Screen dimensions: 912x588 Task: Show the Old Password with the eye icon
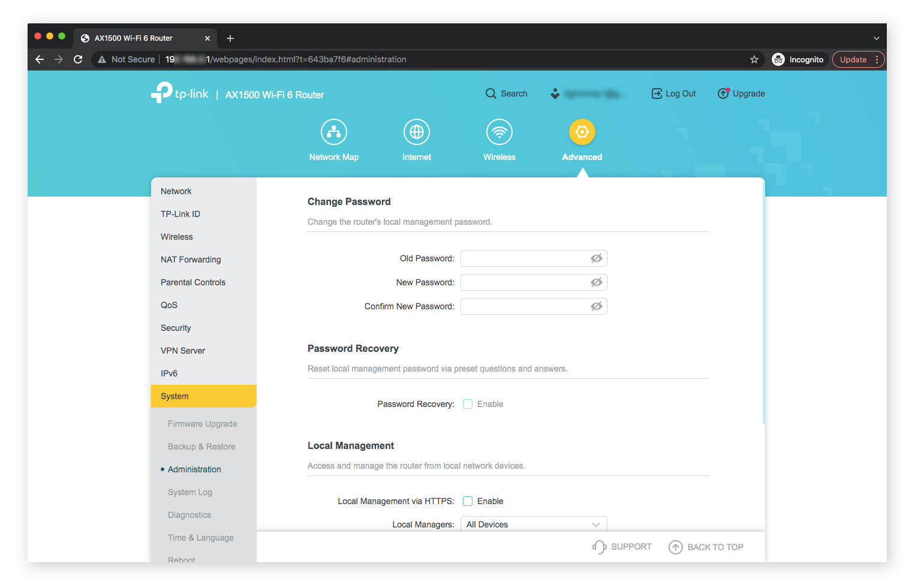[x=596, y=258]
